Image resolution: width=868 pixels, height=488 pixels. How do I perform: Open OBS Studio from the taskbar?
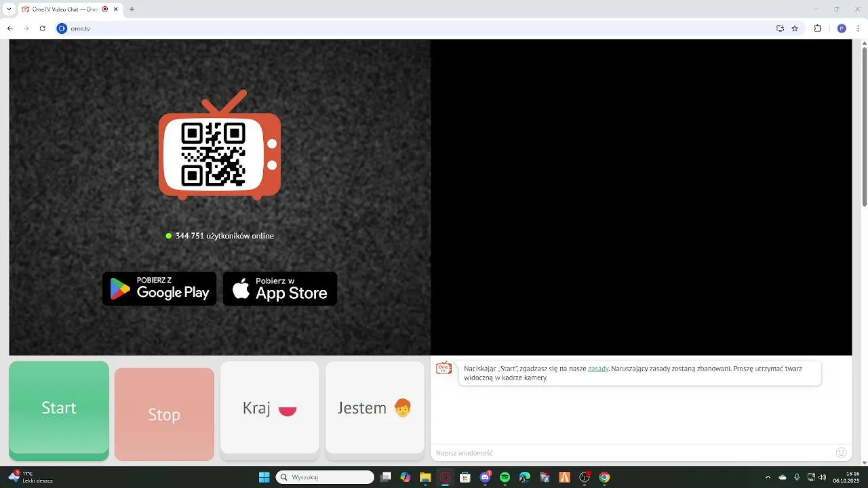(585, 477)
